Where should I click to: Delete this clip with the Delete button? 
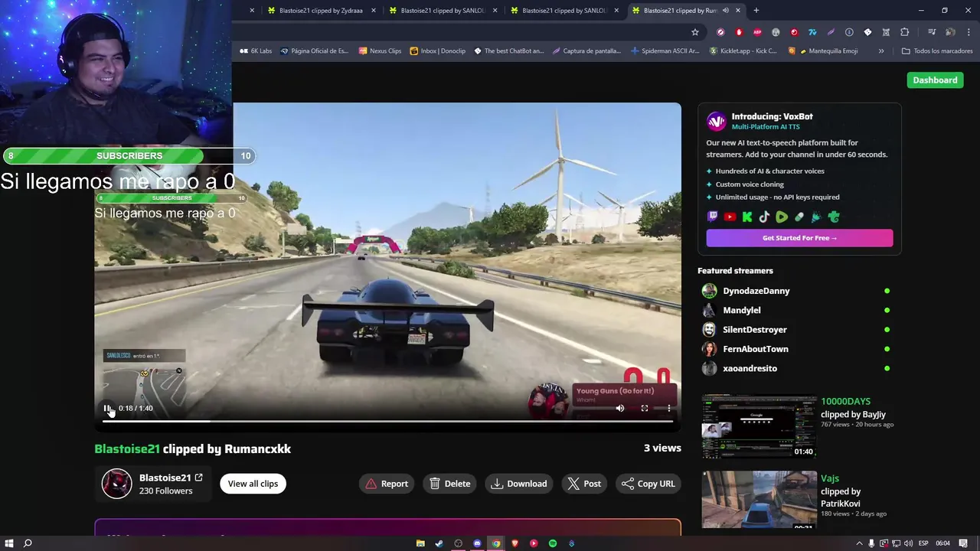click(x=449, y=484)
